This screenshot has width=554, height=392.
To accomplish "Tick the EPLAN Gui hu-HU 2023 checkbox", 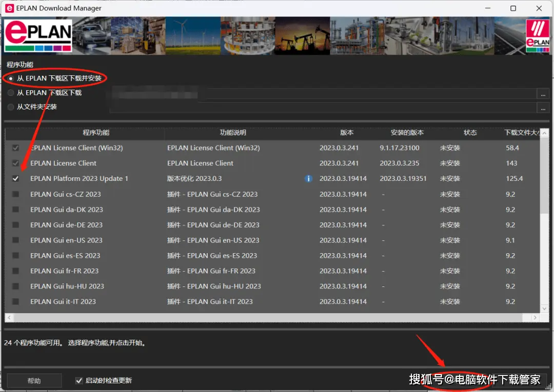I will 15,286.
